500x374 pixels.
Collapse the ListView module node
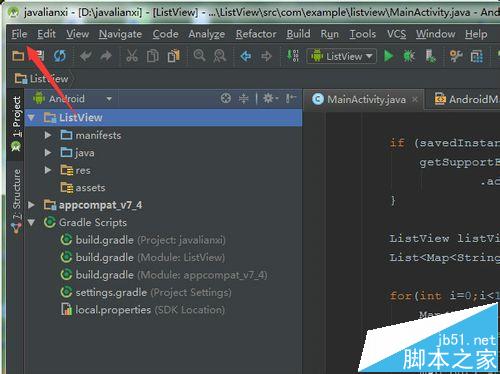click(x=31, y=118)
